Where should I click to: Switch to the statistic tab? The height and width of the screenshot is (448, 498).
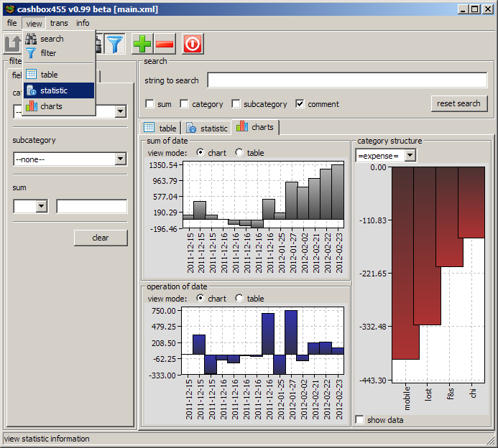pos(206,128)
